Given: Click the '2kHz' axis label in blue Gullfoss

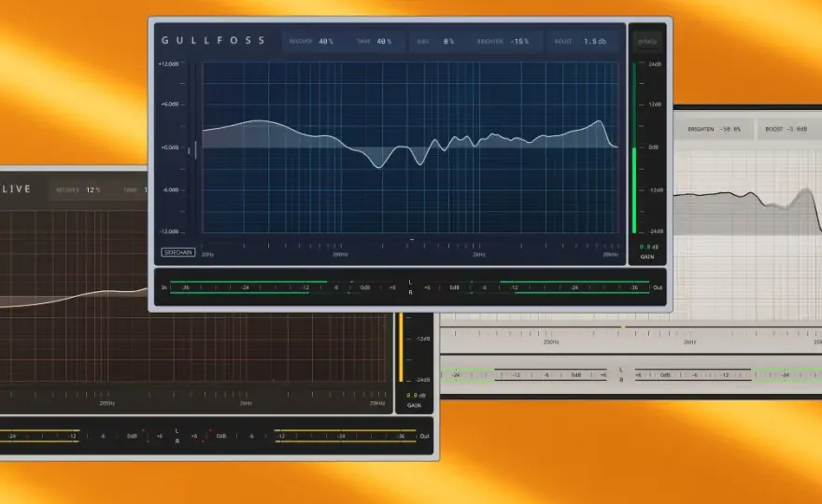Looking at the screenshot, I should (478, 255).
